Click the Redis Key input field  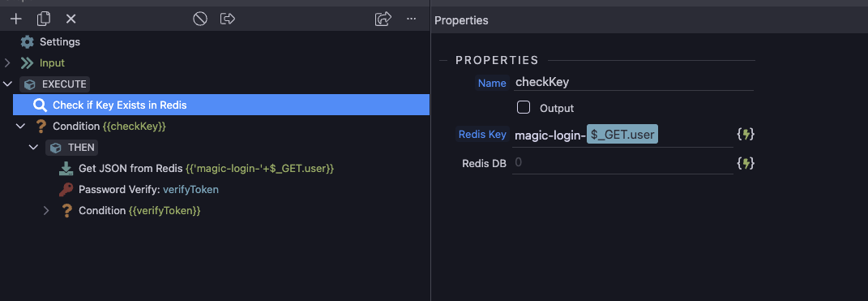pos(622,135)
